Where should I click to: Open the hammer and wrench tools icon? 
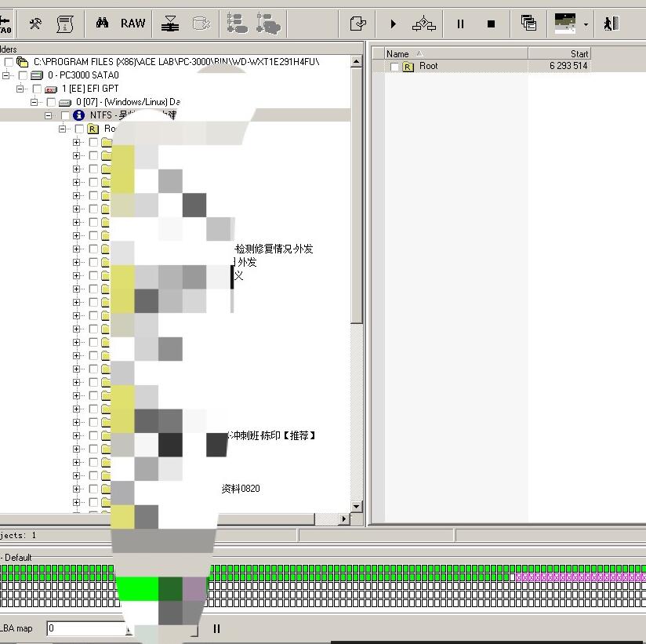pos(35,24)
